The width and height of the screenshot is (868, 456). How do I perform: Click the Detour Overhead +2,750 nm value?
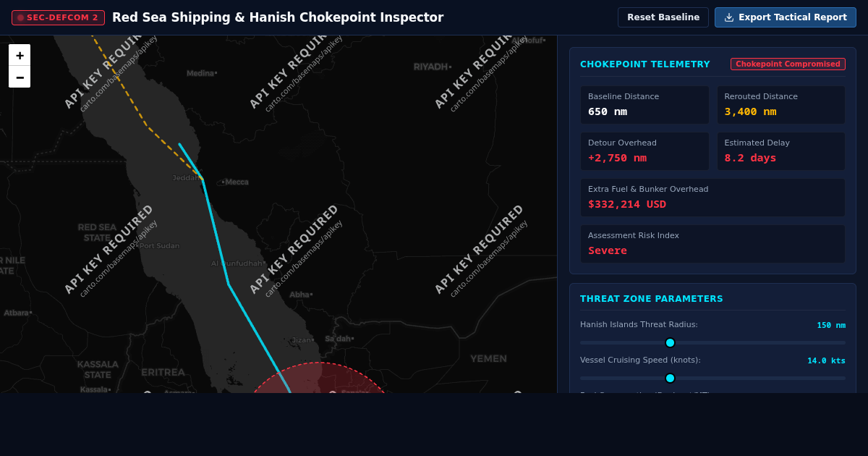click(x=617, y=158)
